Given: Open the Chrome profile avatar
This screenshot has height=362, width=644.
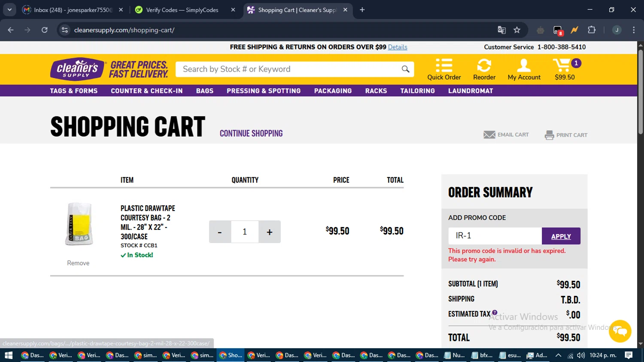Looking at the screenshot, I should (x=617, y=30).
